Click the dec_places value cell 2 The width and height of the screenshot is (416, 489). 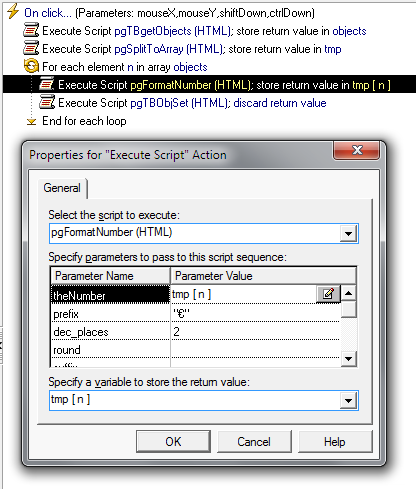click(x=256, y=331)
